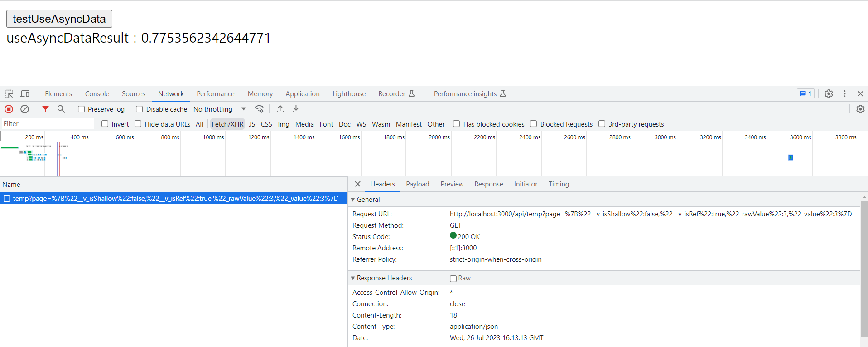Click the blue request bar near 3600 ms
Image resolution: width=868 pixels, height=347 pixels.
[x=791, y=157]
